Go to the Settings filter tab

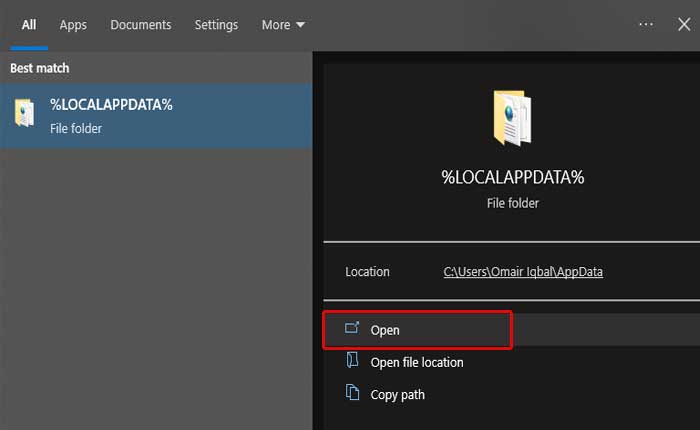point(216,25)
